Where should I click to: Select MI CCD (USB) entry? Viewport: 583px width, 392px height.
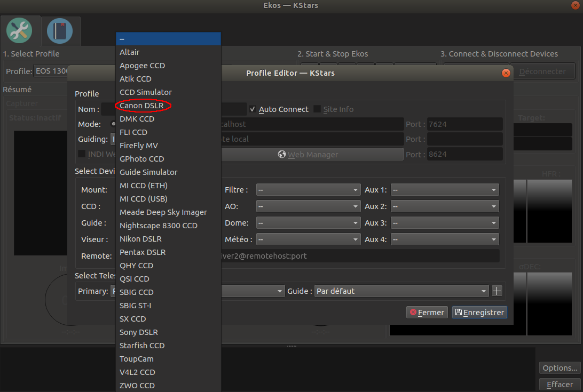(168, 199)
